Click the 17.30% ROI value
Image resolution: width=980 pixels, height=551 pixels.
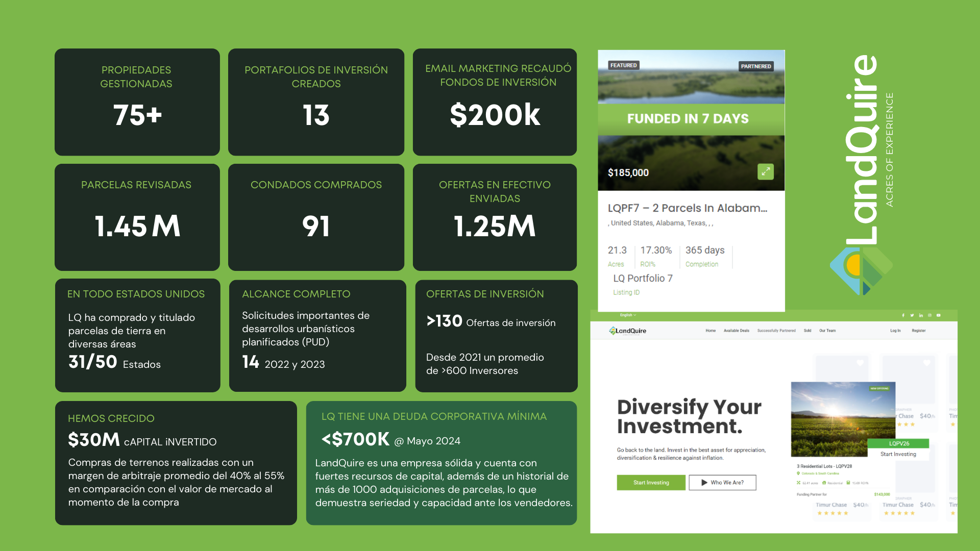pyautogui.click(x=656, y=251)
